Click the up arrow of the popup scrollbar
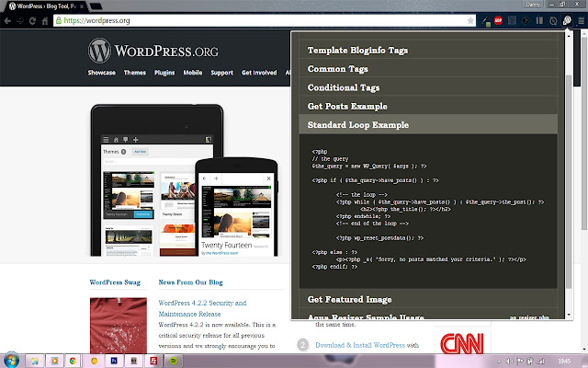Screen dimensions: 588x368 (x=569, y=36)
